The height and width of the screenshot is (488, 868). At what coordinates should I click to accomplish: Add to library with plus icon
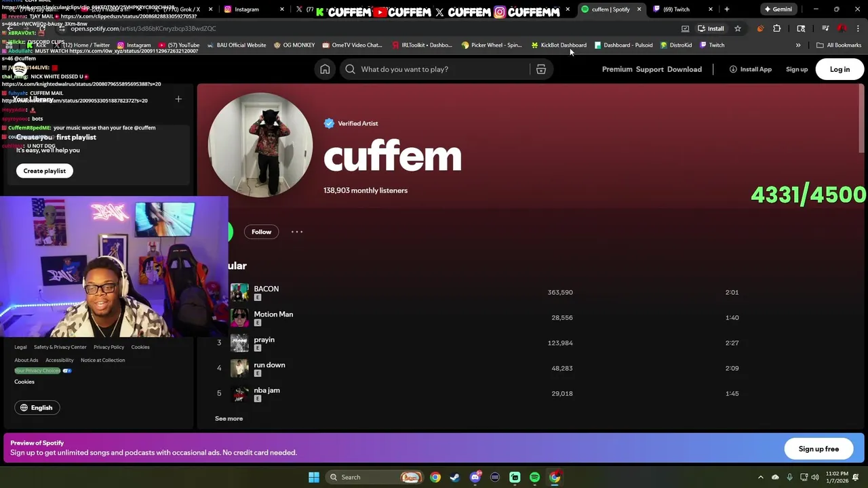pos(178,99)
